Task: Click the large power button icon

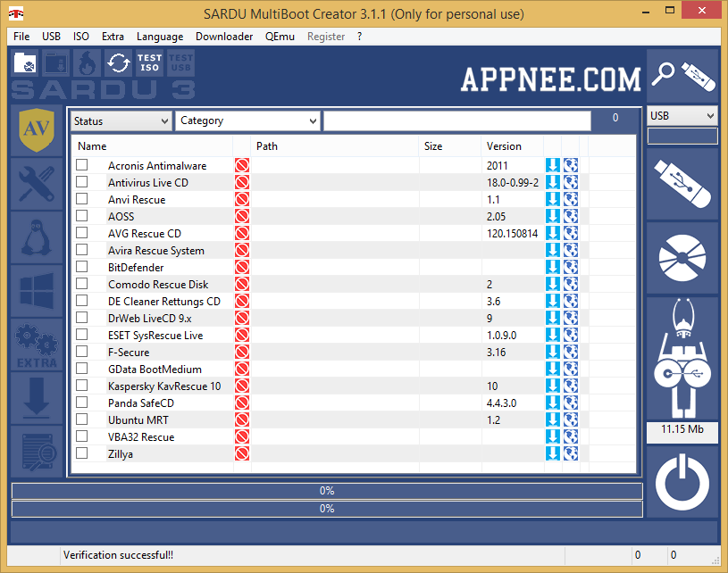Action: (682, 483)
